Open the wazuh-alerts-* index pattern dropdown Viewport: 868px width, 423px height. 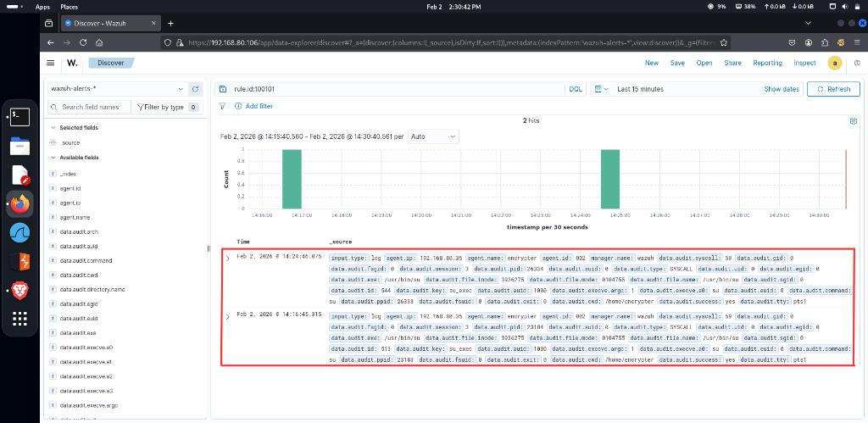tap(117, 89)
